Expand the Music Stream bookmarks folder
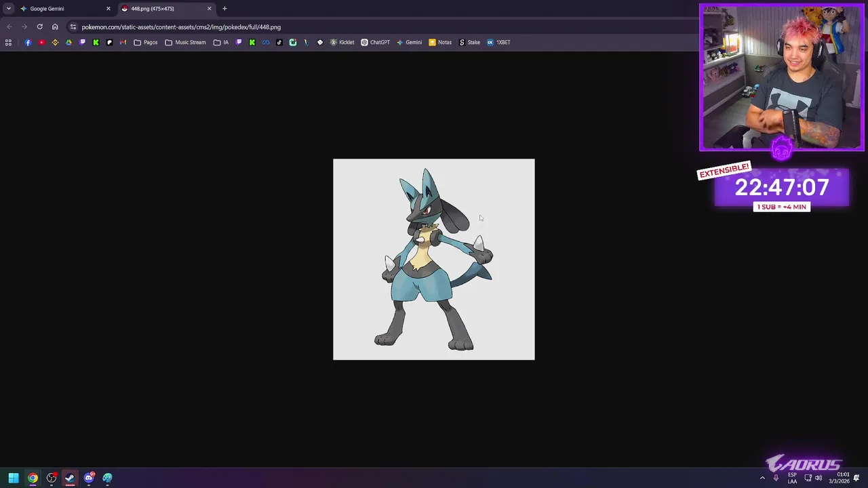 (185, 42)
